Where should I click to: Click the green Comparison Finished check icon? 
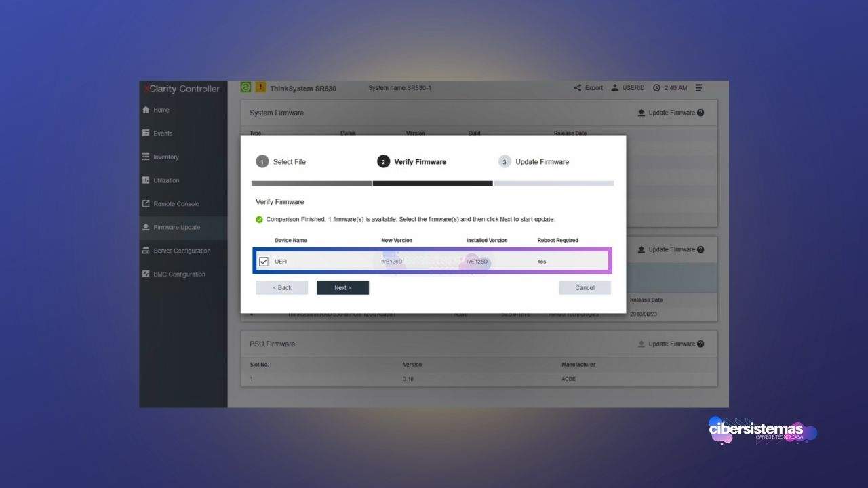(259, 220)
